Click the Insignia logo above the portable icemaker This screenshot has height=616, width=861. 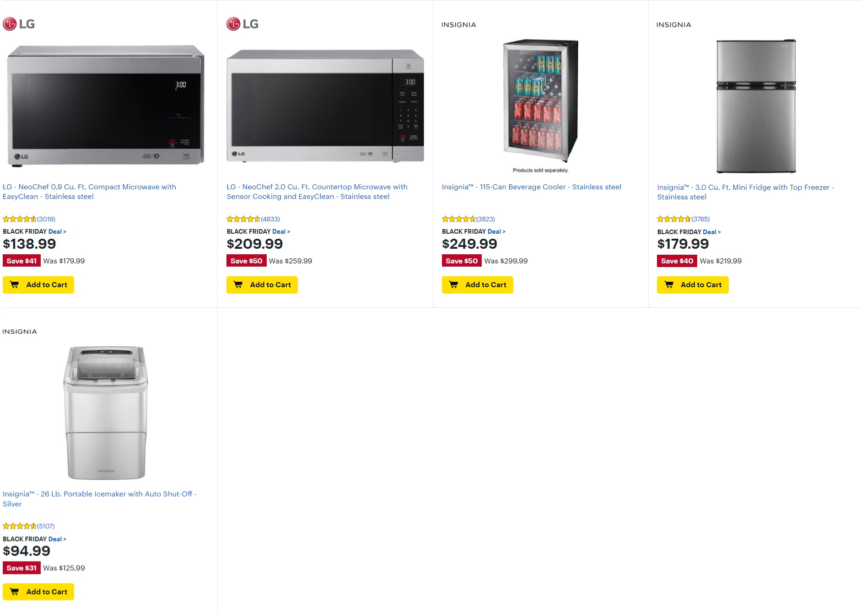[20, 332]
